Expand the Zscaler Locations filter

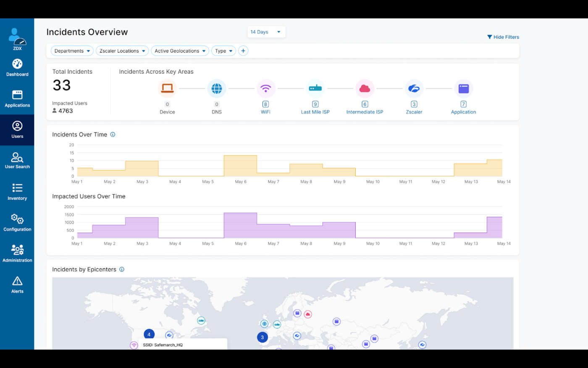[122, 50]
